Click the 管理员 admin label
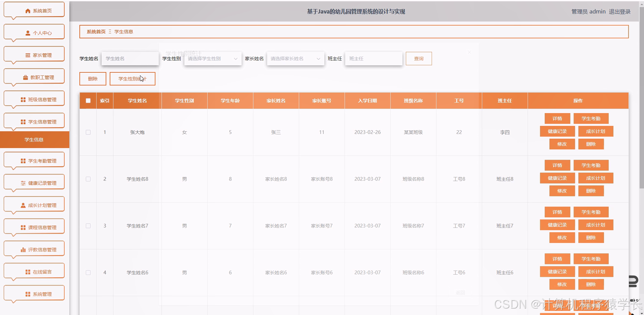This screenshot has height=315, width=644. (588, 11)
